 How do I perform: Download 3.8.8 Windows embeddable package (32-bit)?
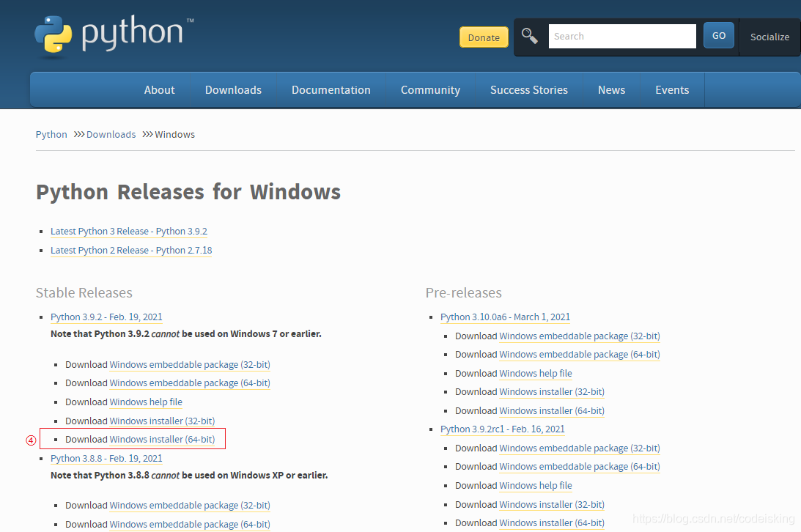pos(190,505)
